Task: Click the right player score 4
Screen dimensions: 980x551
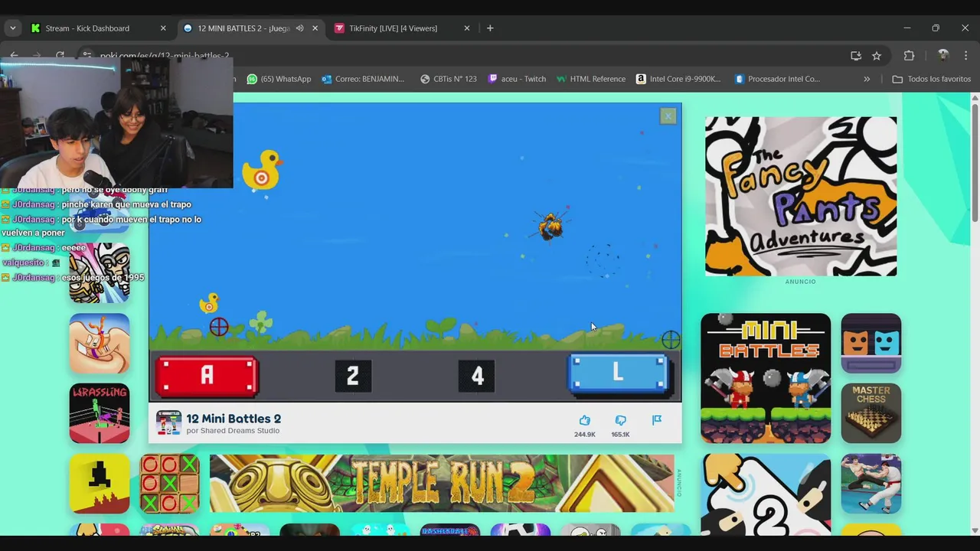Action: tap(477, 376)
